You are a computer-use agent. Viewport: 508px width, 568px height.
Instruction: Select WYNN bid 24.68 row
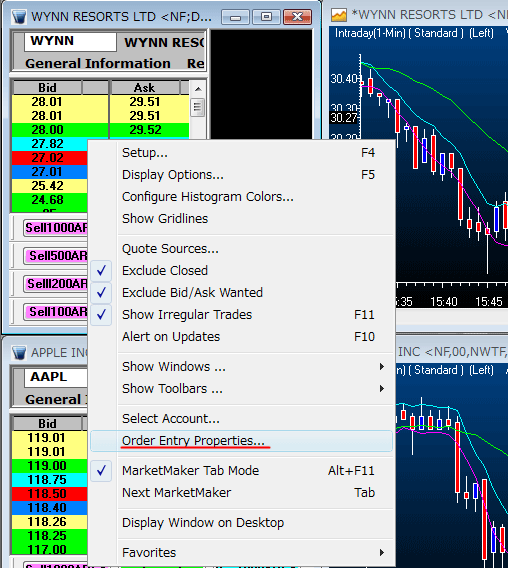[x=50, y=200]
